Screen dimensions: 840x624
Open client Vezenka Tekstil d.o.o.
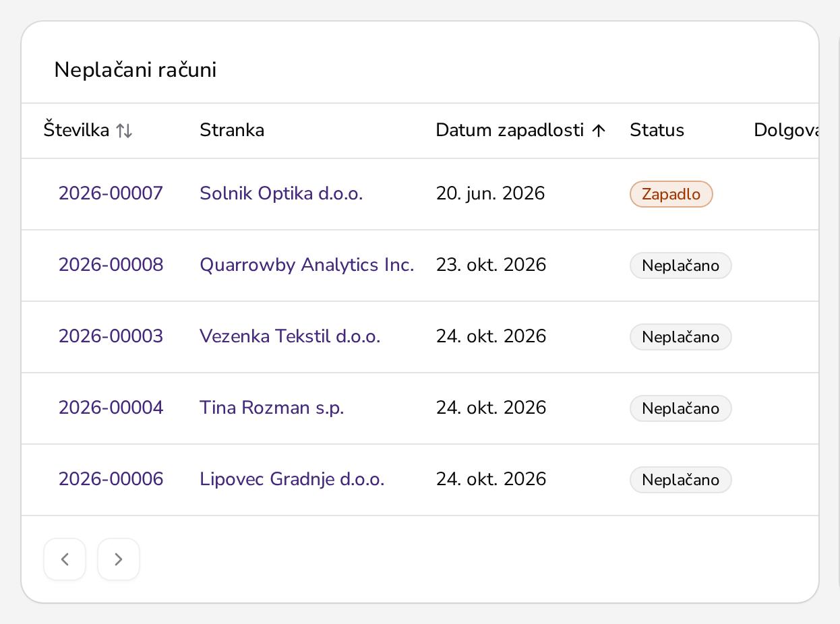click(x=290, y=337)
